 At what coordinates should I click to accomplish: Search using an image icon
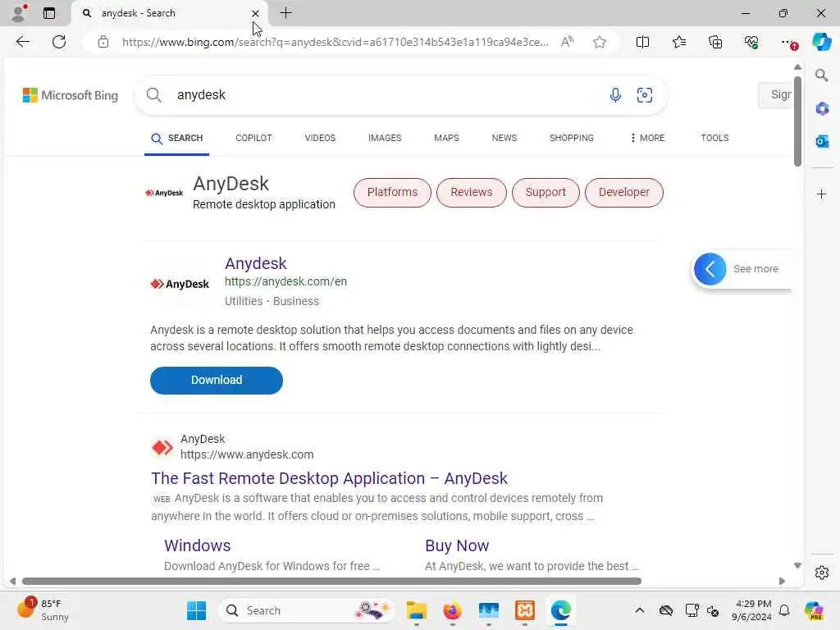[645, 95]
